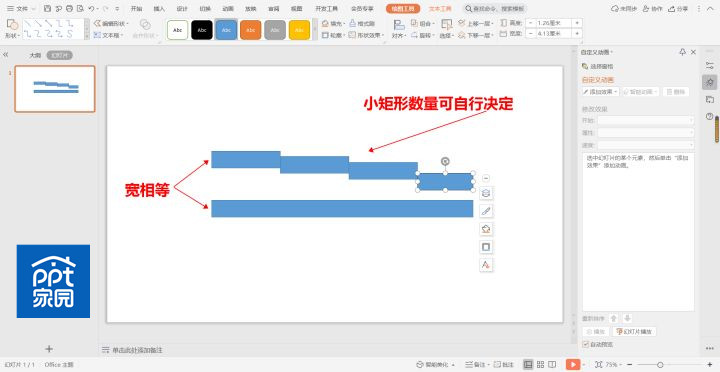Close the custom animation side pane
Viewport: 720px width, 372px height.
tap(693, 52)
